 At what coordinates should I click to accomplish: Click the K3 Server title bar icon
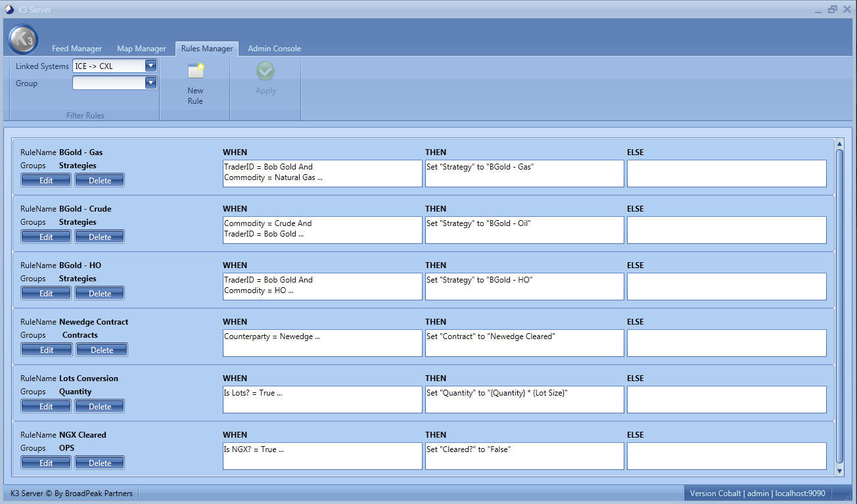[9, 9]
